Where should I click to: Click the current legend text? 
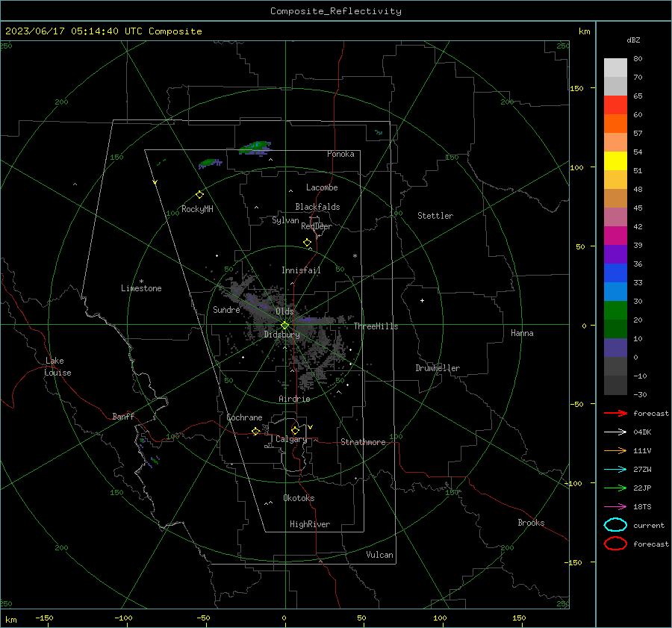(649, 525)
